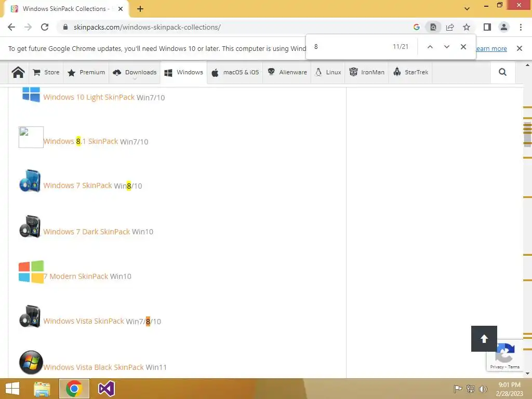532x399 pixels.
Task: Open the network tray icon
Action: 471,389
